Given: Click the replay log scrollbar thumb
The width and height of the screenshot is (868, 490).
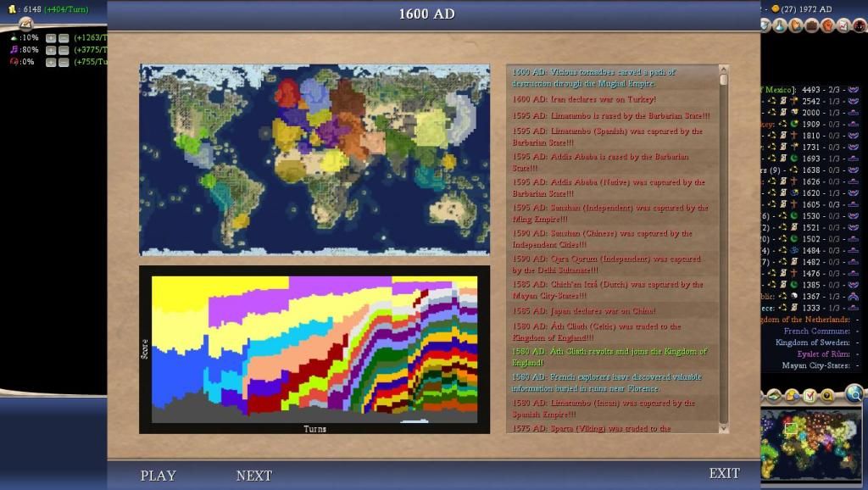Looking at the screenshot, I should point(723,80).
